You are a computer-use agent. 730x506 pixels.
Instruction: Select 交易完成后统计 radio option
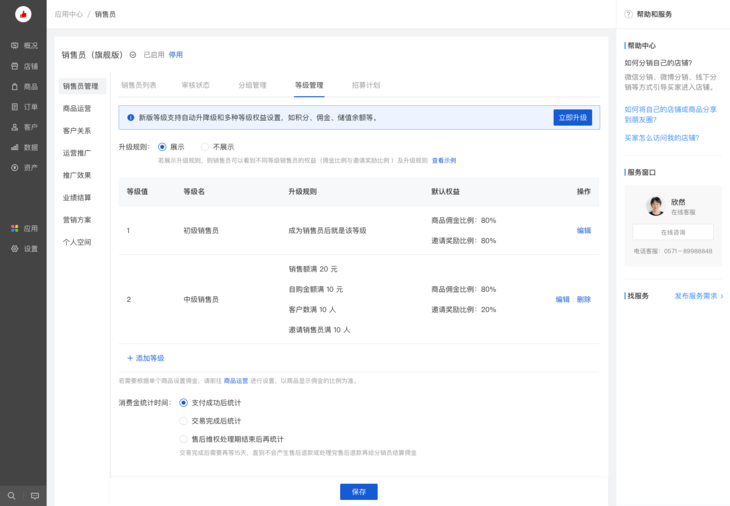[183, 421]
